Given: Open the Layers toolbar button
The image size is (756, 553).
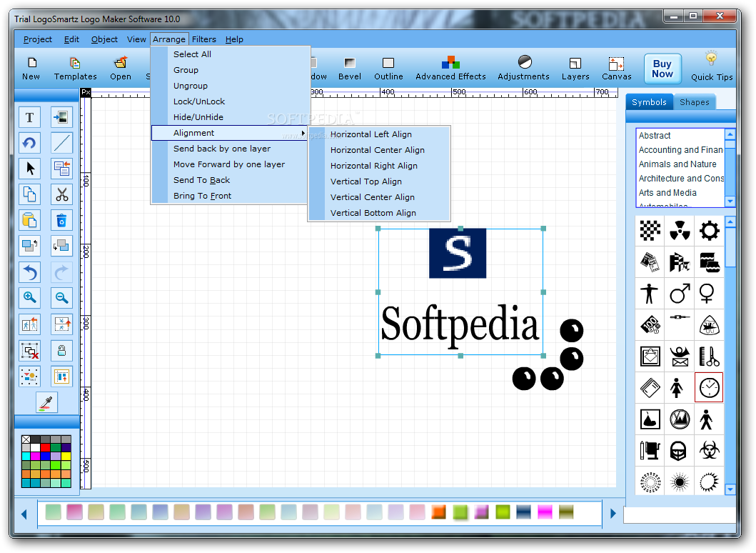Looking at the screenshot, I should 575,69.
